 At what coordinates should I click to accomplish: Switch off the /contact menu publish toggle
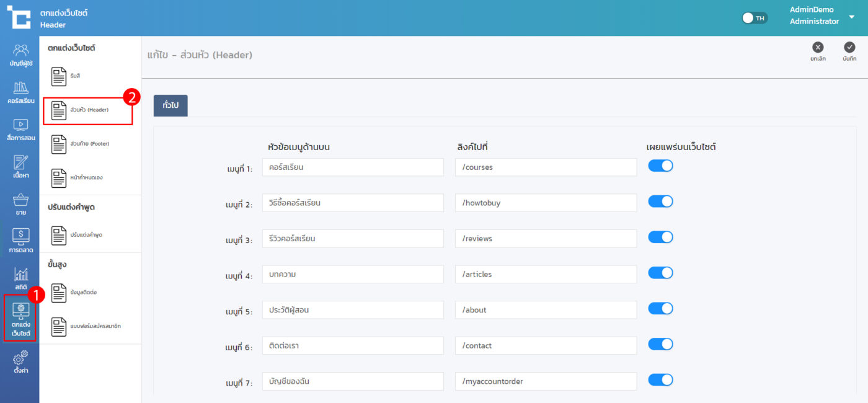click(660, 345)
